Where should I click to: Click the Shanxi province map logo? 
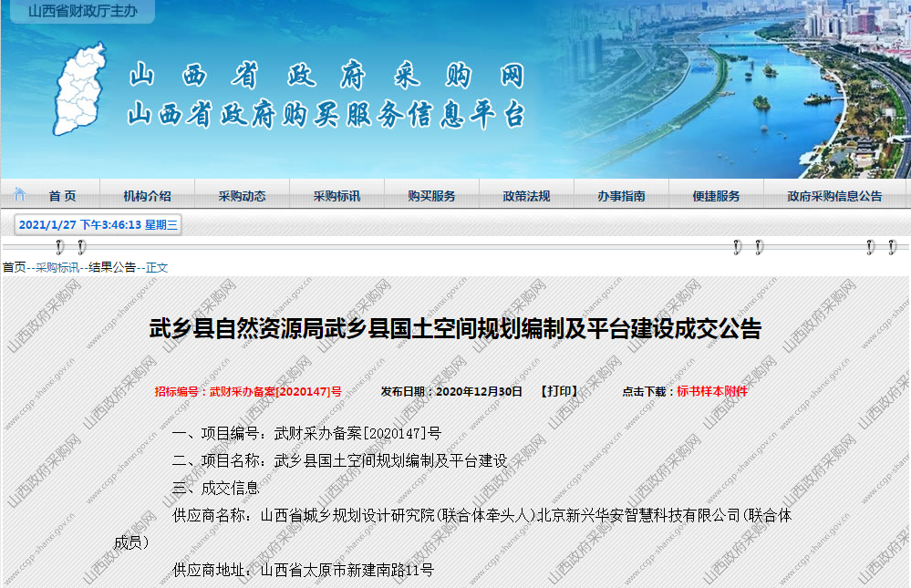(80, 89)
